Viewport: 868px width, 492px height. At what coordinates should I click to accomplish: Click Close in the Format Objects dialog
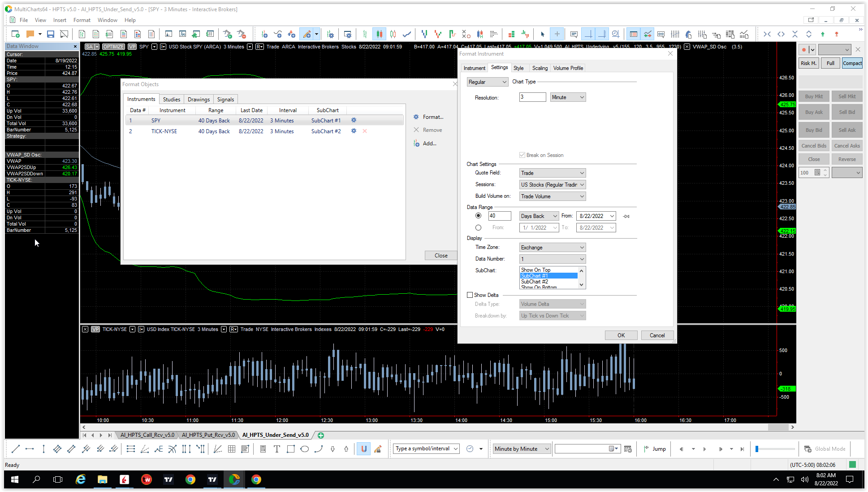point(441,256)
